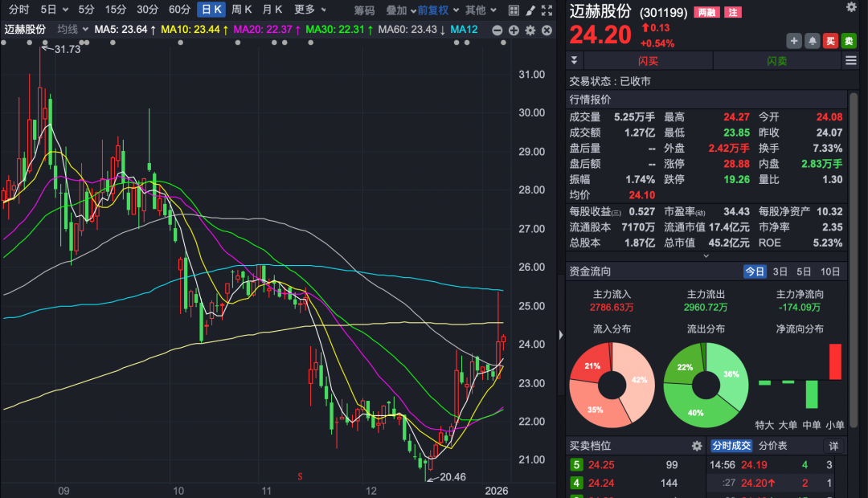
Task: Open order book settings gear
Action: [x=697, y=446]
